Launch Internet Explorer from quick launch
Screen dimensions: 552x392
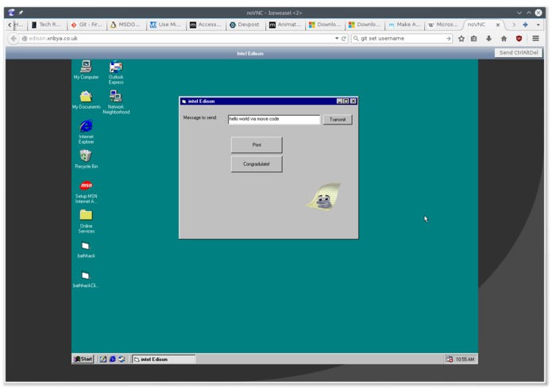click(112, 359)
